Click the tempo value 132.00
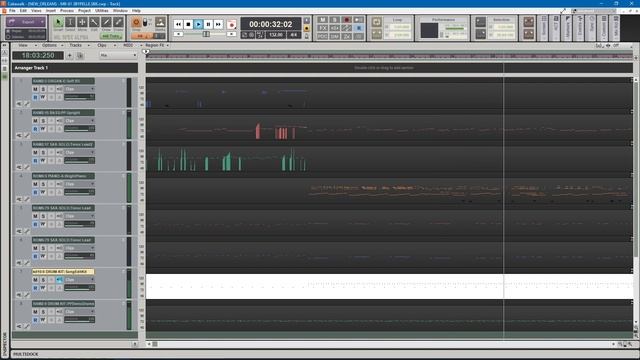The image size is (640, 360). click(276, 35)
